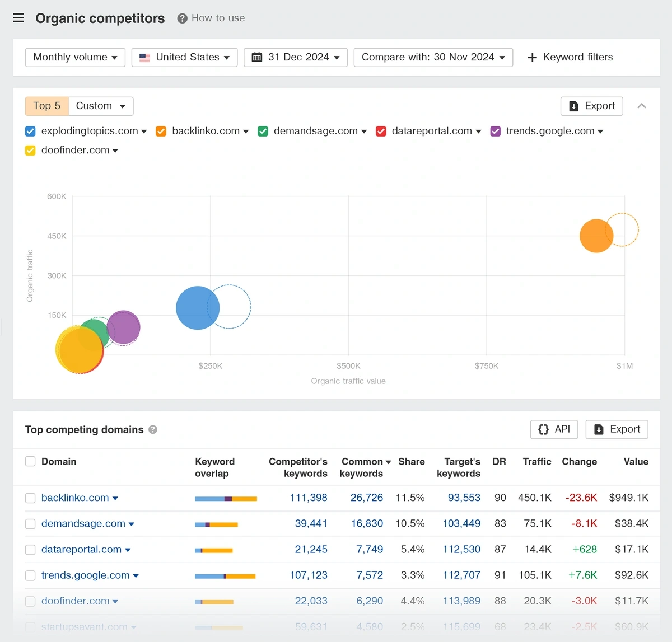Click the backlinko.com keyword overlap bar

tap(226, 498)
